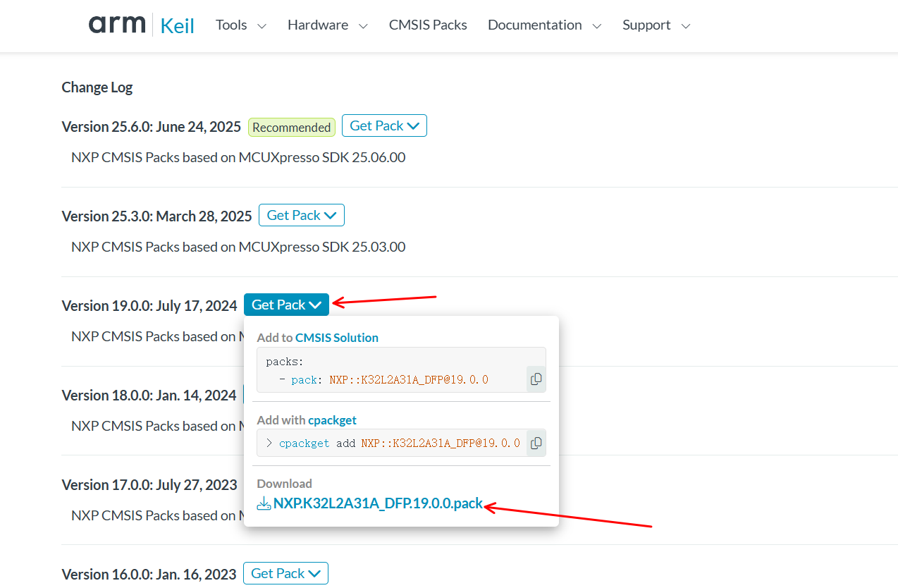This screenshot has height=588, width=898.
Task: Expand Get Pack for Version 16.0.0
Action: point(285,573)
